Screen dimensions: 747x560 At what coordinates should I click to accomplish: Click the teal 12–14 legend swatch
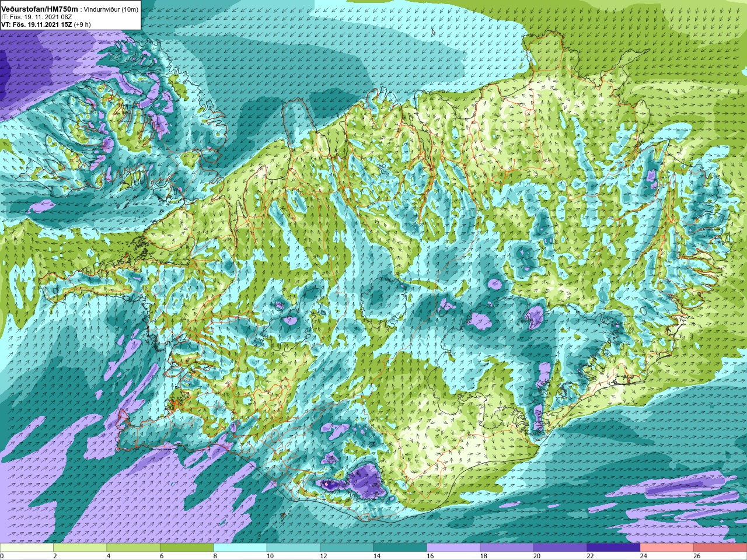347,548
